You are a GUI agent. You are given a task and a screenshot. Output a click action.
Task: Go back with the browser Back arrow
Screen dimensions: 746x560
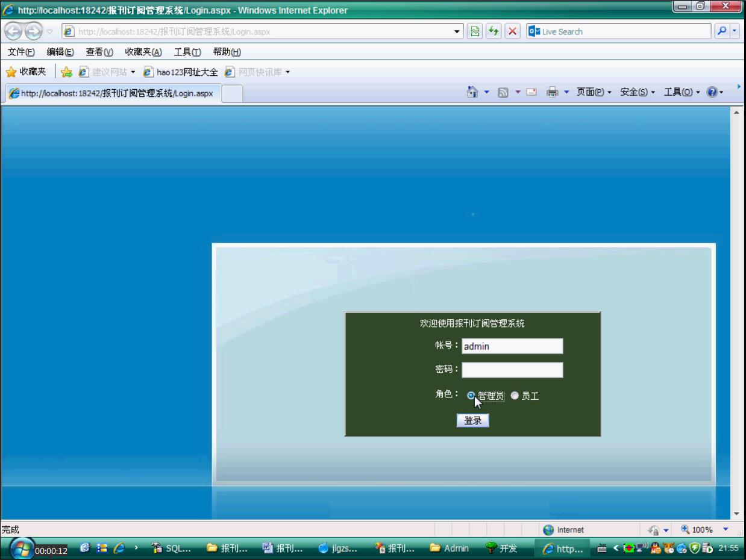[13, 32]
